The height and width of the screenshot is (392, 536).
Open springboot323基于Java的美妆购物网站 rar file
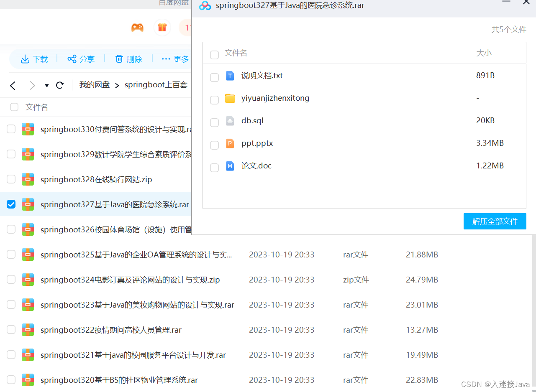point(137,305)
